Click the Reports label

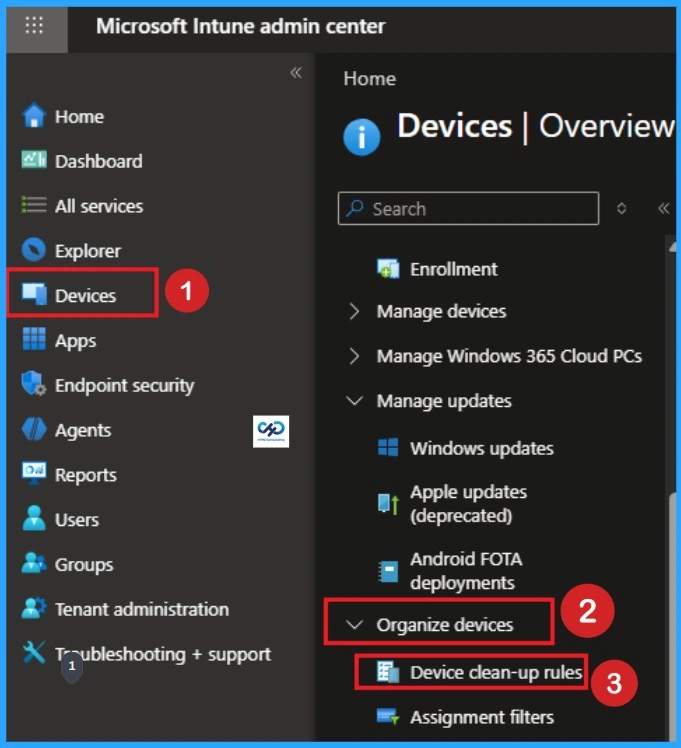click(x=85, y=475)
